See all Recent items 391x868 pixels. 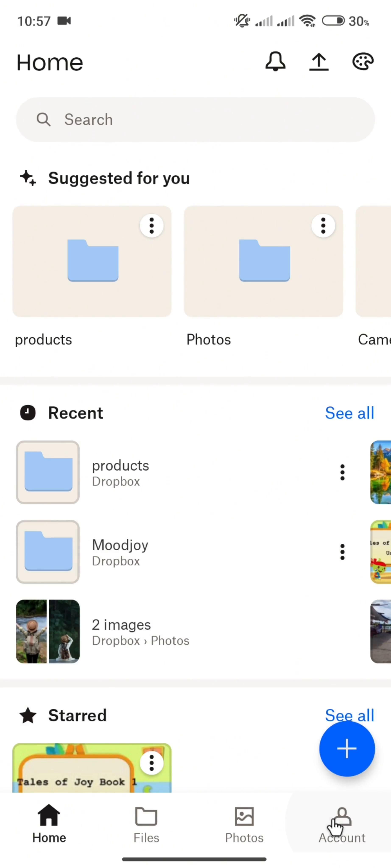[x=349, y=413]
